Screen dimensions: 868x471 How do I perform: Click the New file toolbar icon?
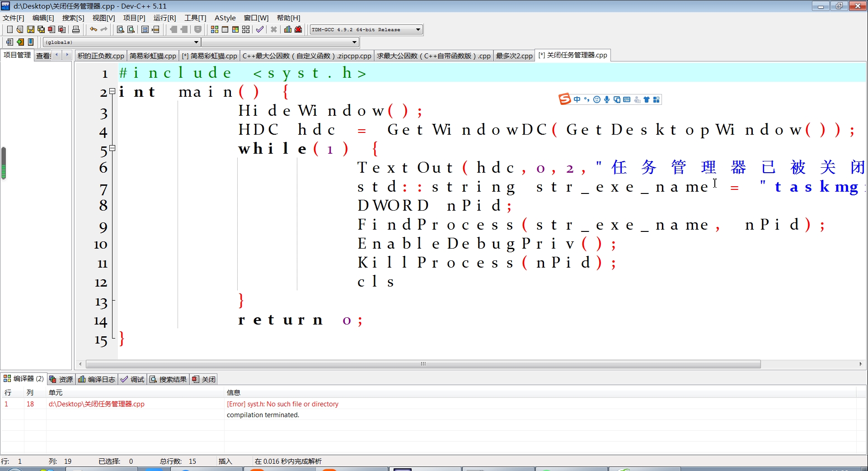pyautogui.click(x=9, y=29)
